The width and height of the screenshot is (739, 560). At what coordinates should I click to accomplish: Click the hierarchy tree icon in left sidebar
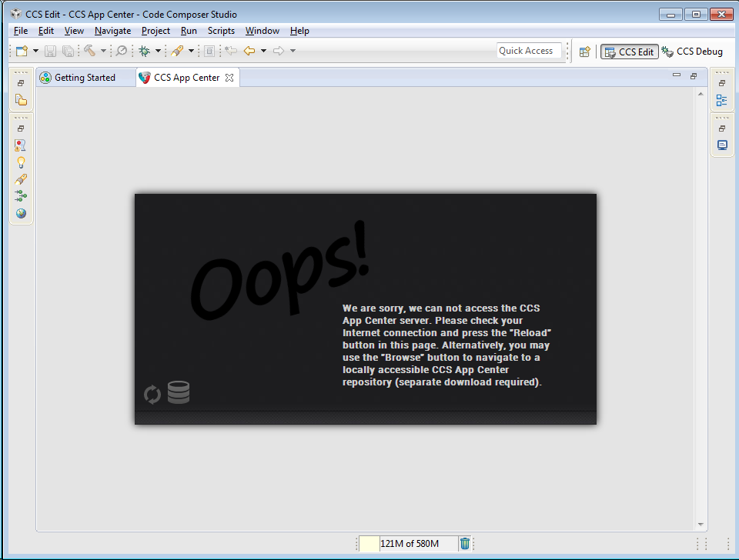21,196
